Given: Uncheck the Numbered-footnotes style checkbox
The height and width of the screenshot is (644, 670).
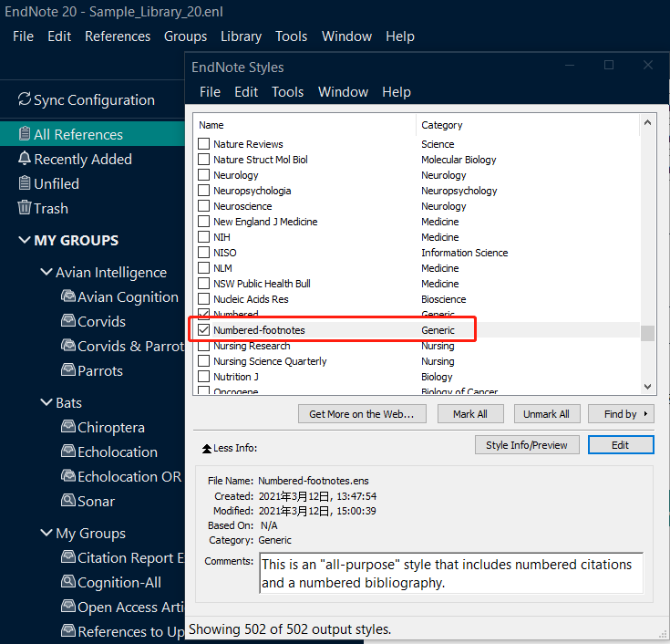Looking at the screenshot, I should (x=204, y=330).
